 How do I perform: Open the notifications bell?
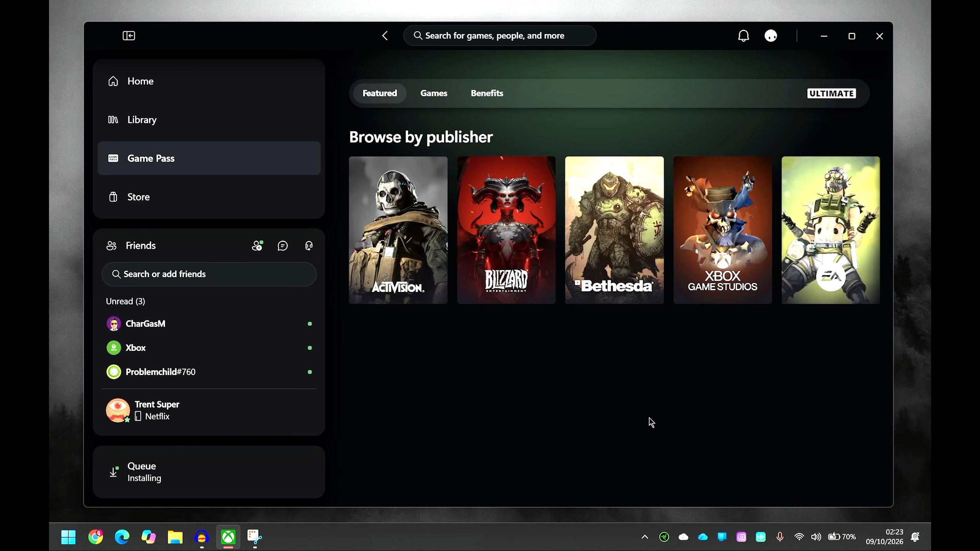pyautogui.click(x=743, y=36)
